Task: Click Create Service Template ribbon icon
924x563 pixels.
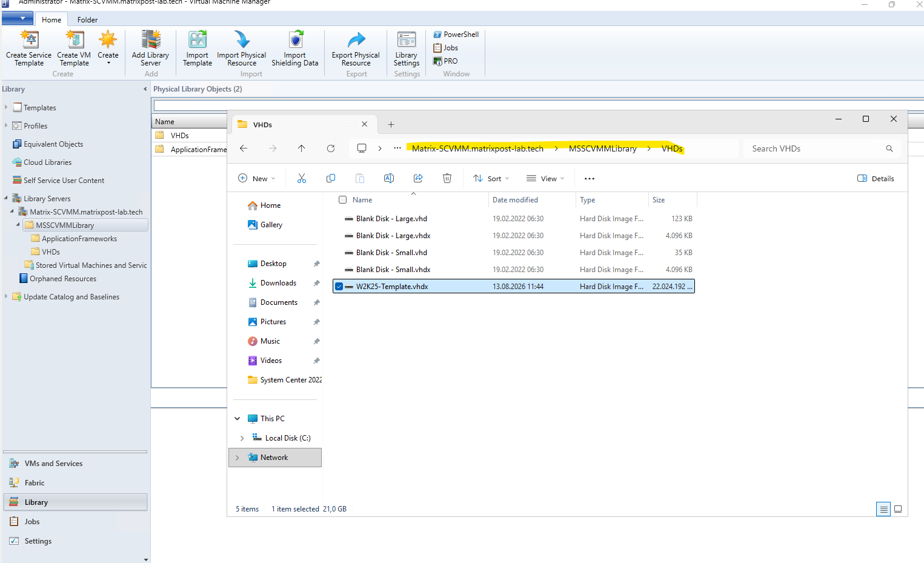Action: point(29,48)
